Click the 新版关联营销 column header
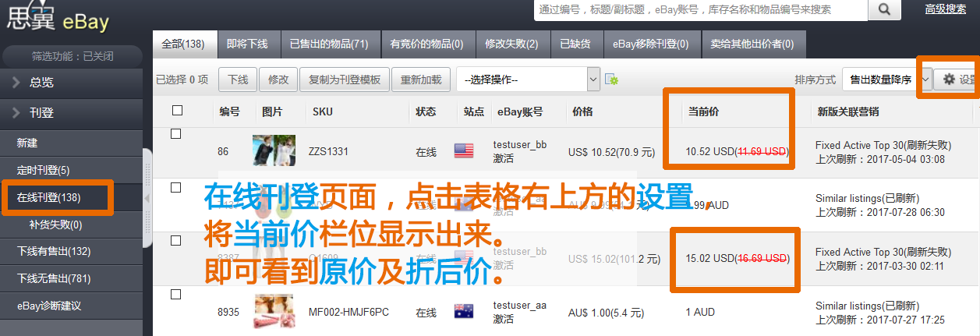Screen dimensions: 980x336 click(847, 111)
